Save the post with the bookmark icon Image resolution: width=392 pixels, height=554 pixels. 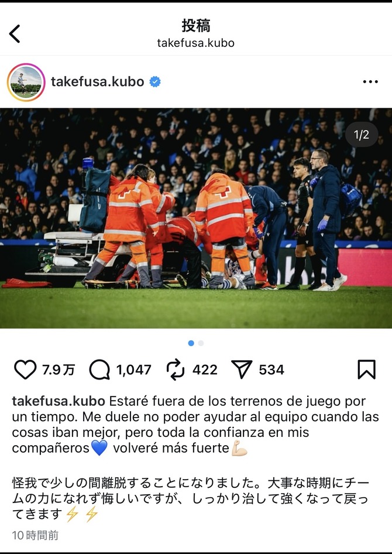[x=367, y=370]
